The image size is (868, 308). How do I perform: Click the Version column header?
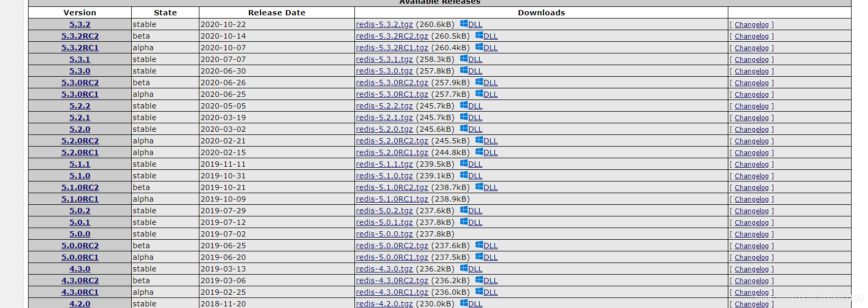(x=80, y=13)
